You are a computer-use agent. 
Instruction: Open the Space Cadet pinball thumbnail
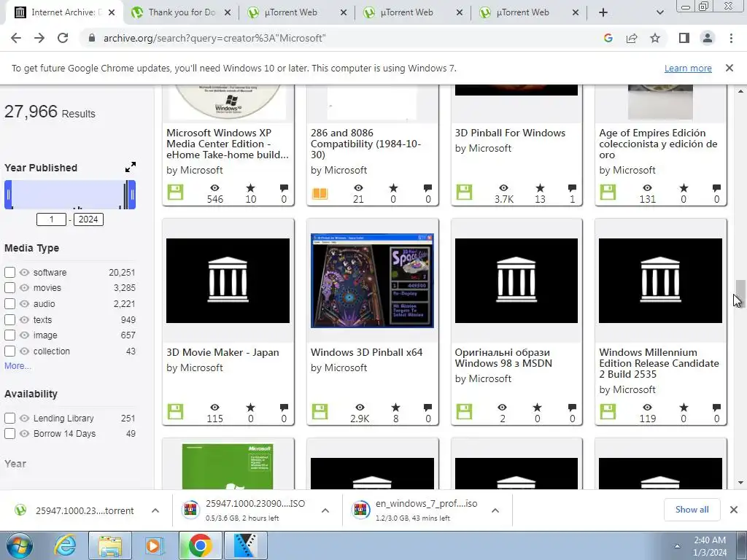click(372, 281)
